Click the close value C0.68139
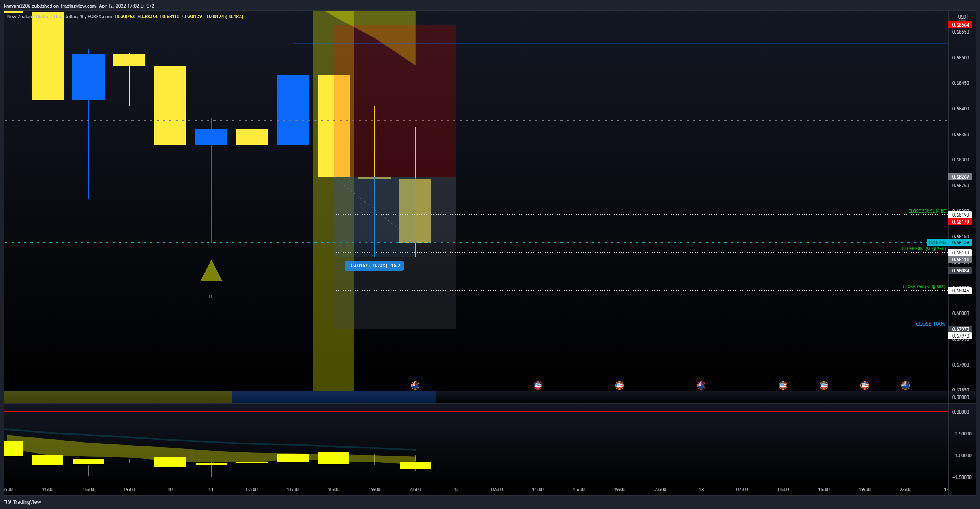The height and width of the screenshot is (509, 980). point(192,17)
